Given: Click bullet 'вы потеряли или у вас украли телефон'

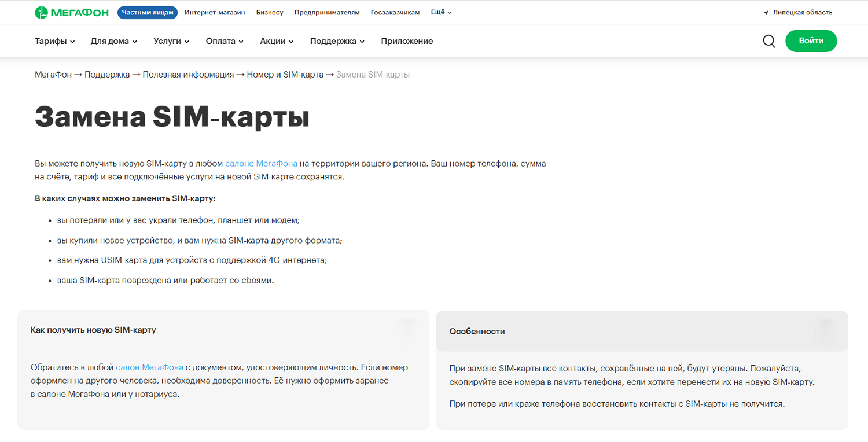Looking at the screenshot, I should click(x=178, y=220).
